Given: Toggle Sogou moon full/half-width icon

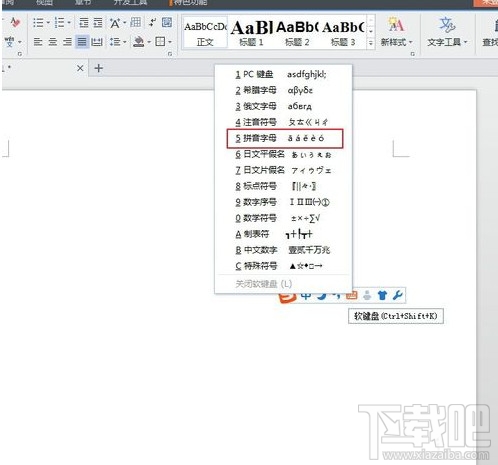Looking at the screenshot, I should click(322, 296).
